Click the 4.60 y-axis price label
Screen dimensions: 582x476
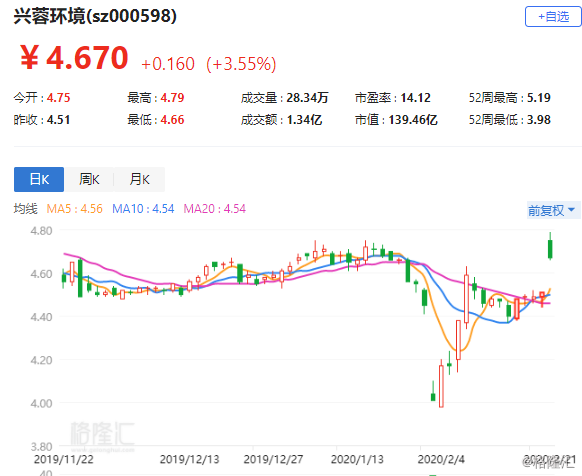pos(41,274)
